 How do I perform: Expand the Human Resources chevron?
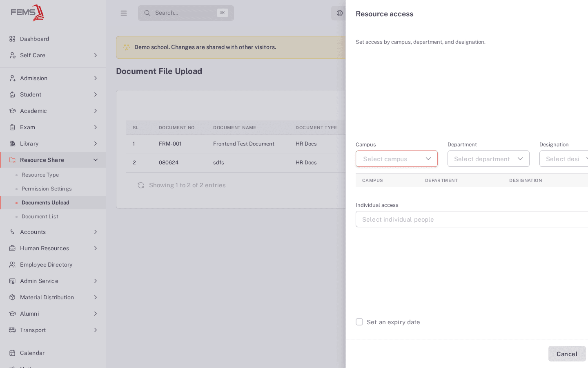pos(96,248)
